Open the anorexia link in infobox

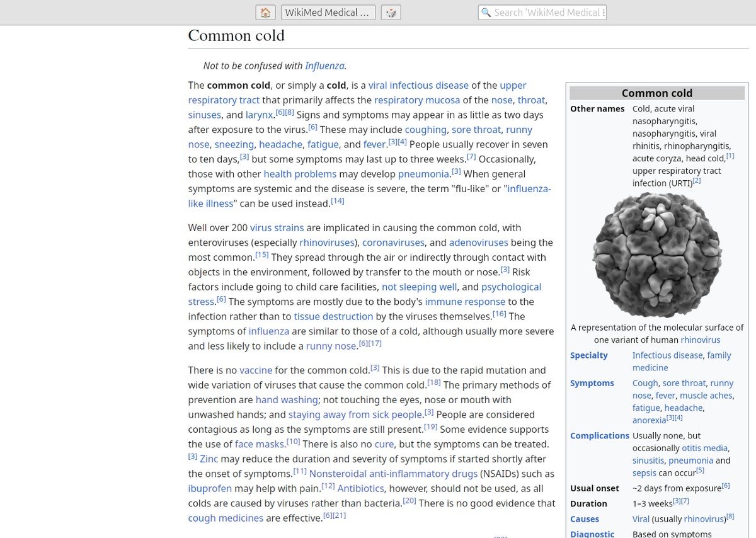[x=649, y=420]
